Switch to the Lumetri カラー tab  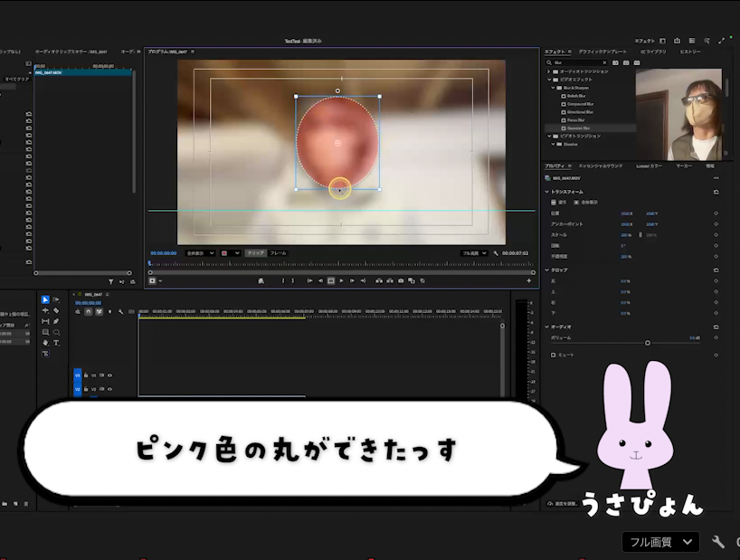tap(649, 166)
